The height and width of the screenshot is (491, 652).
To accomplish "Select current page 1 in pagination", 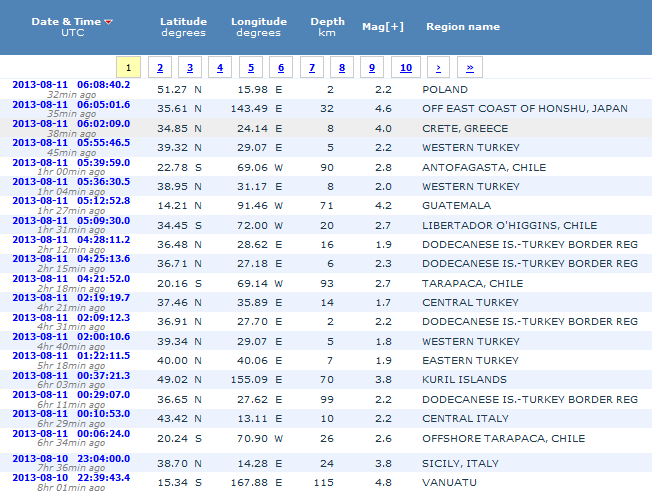I will 128,67.
